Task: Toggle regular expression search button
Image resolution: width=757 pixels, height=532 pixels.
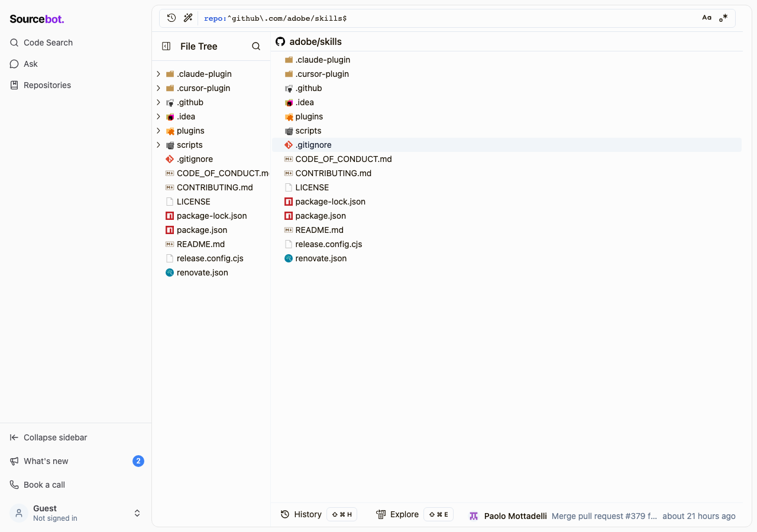Action: [723, 18]
